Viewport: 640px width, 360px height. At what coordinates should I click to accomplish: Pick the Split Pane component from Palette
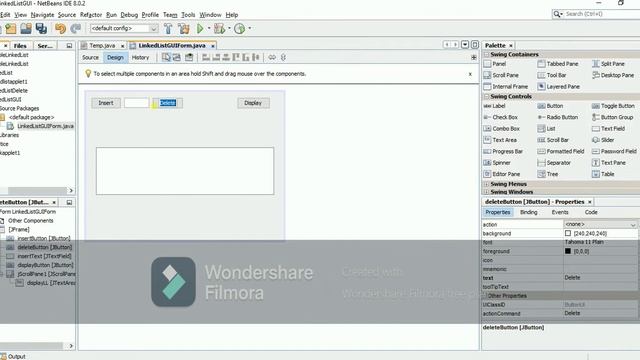pyautogui.click(x=608, y=64)
